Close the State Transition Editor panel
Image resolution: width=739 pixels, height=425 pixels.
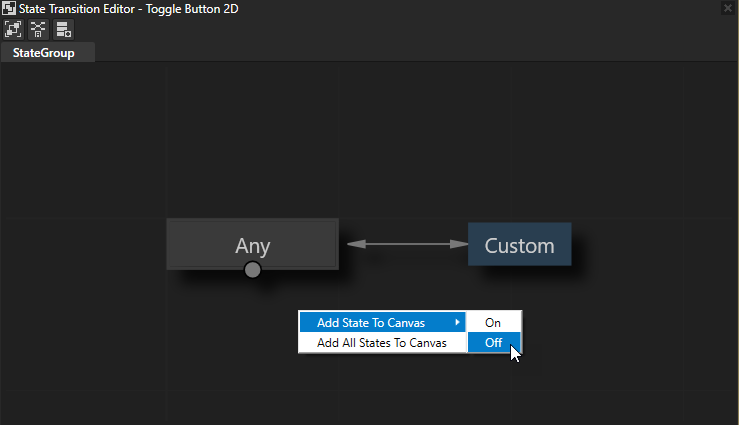tap(728, 8)
